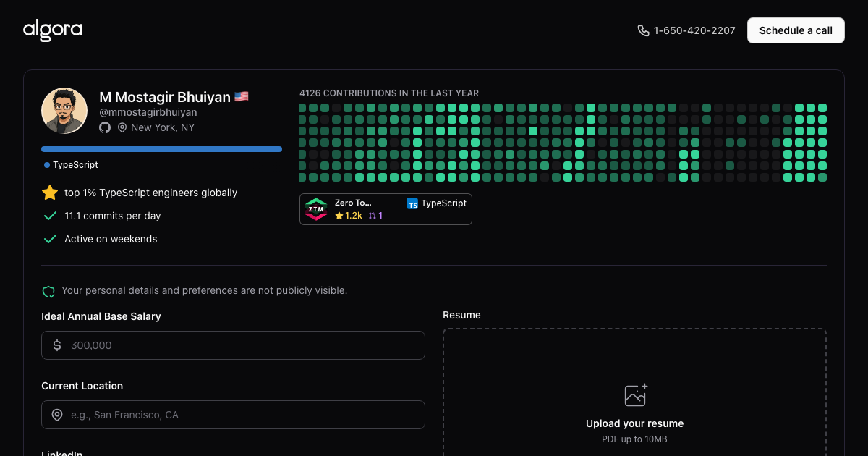Image resolution: width=868 pixels, height=456 pixels.
Task: Click the blue dot TypeScript legend label
Action: [71, 165]
